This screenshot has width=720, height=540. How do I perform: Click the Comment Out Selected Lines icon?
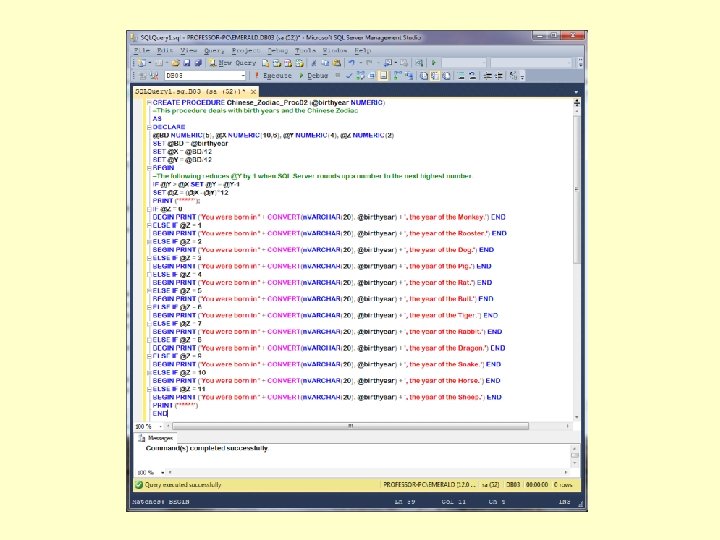[x=461, y=75]
